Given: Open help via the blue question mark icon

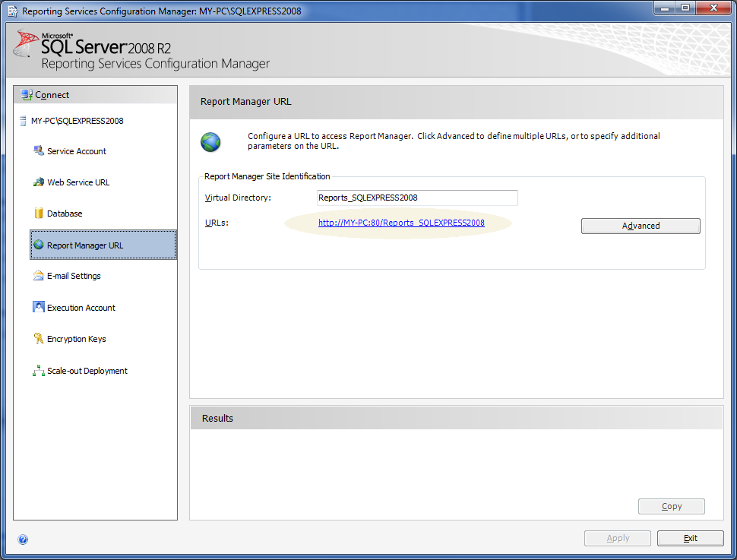Looking at the screenshot, I should point(23,539).
